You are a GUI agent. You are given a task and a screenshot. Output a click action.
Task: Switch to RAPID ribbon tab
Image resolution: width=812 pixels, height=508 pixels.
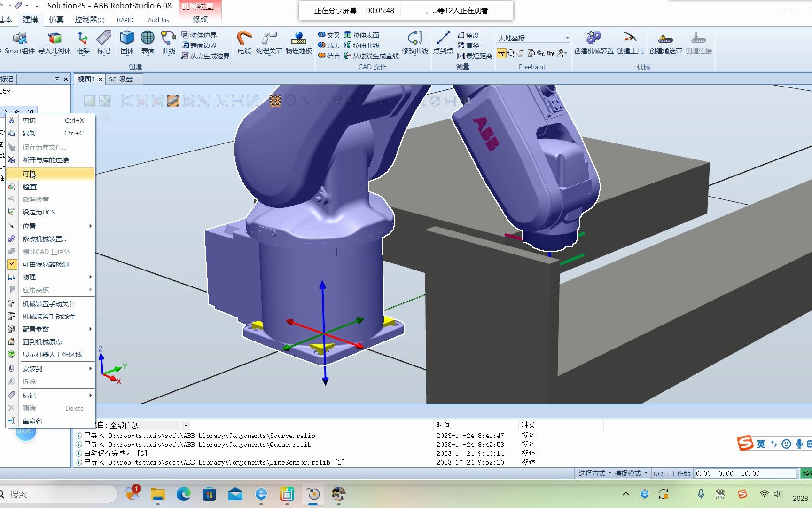[125, 20]
